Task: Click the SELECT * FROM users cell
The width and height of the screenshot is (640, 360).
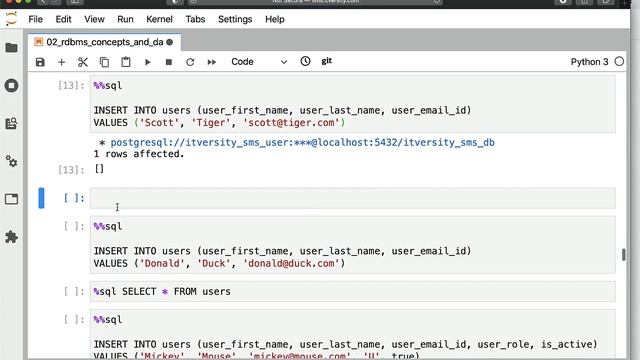Action: (x=353, y=291)
